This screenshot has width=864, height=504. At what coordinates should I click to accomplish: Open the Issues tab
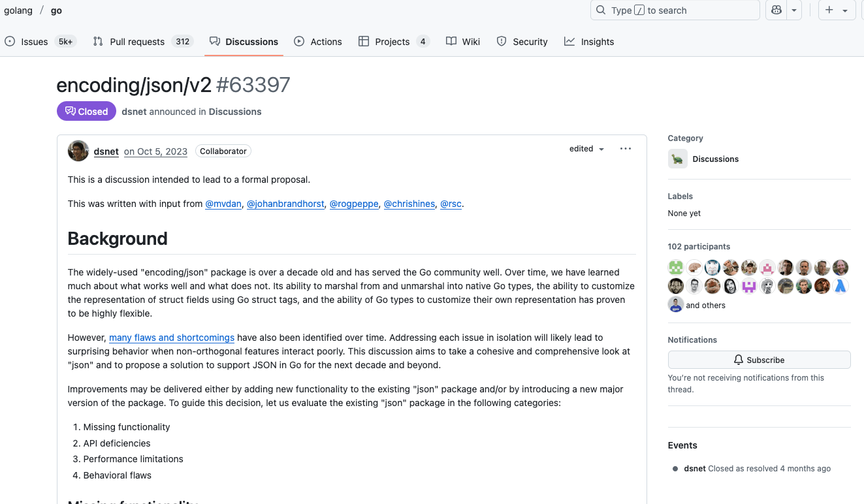40,42
